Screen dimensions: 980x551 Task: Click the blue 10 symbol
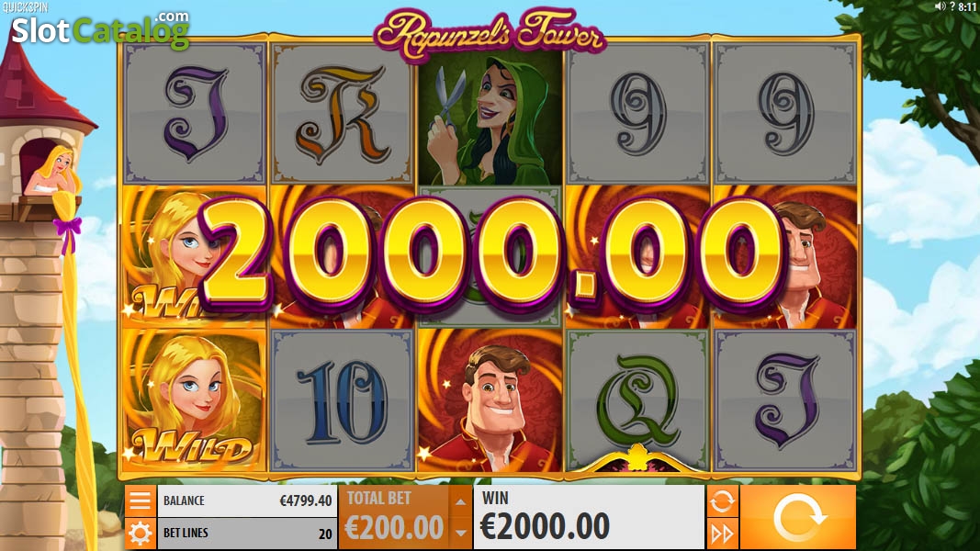342,400
